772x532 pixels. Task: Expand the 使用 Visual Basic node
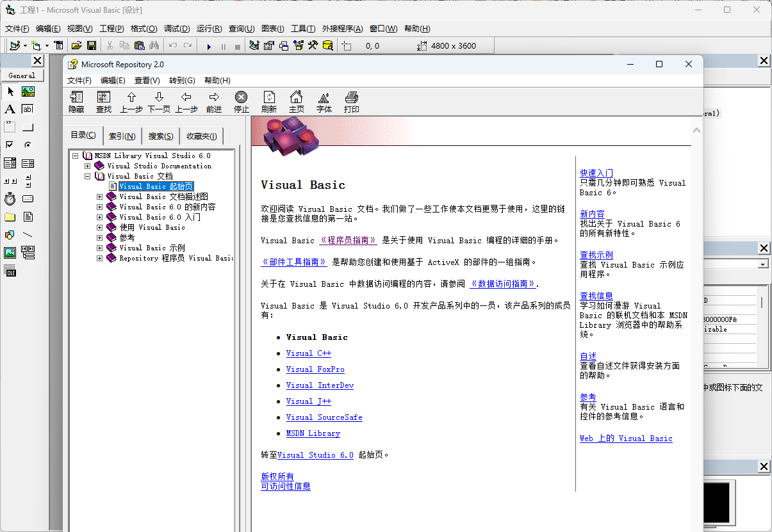pos(100,227)
